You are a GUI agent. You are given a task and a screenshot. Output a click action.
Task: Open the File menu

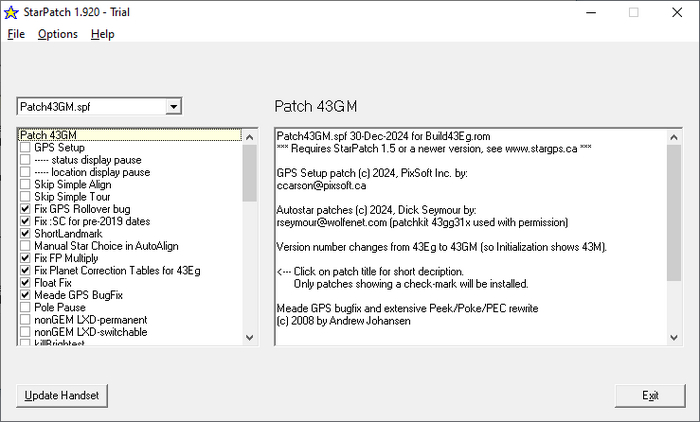coord(16,34)
